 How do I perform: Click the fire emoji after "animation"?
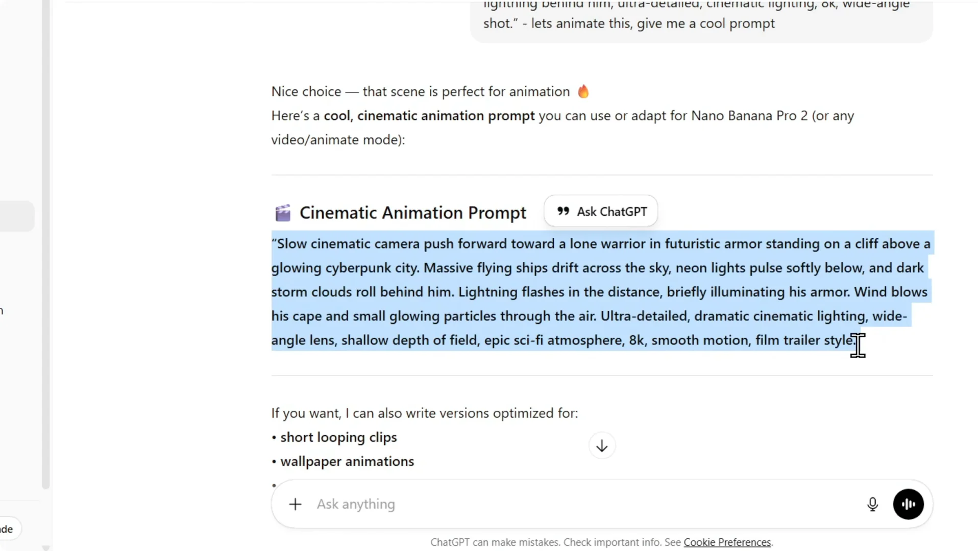coord(583,91)
